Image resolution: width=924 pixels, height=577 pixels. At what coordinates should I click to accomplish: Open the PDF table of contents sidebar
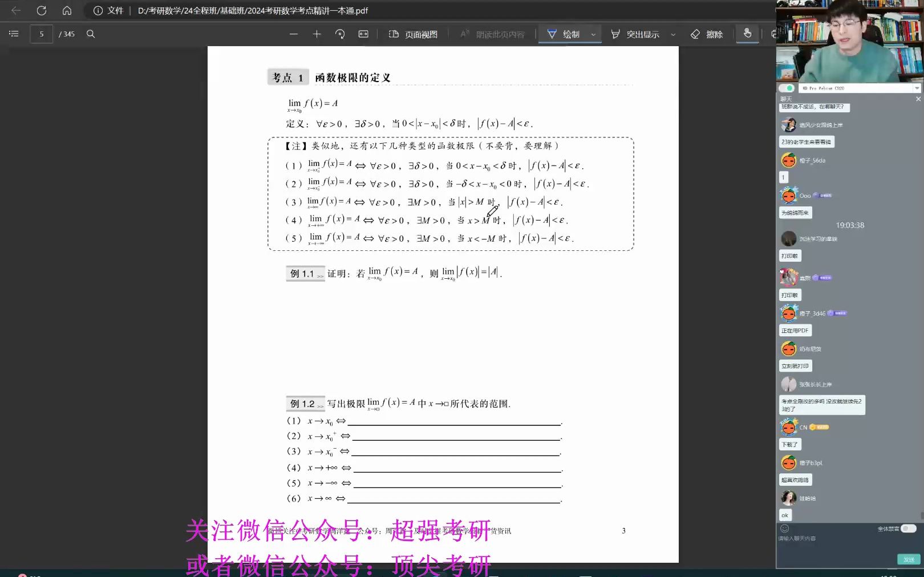pyautogui.click(x=14, y=34)
